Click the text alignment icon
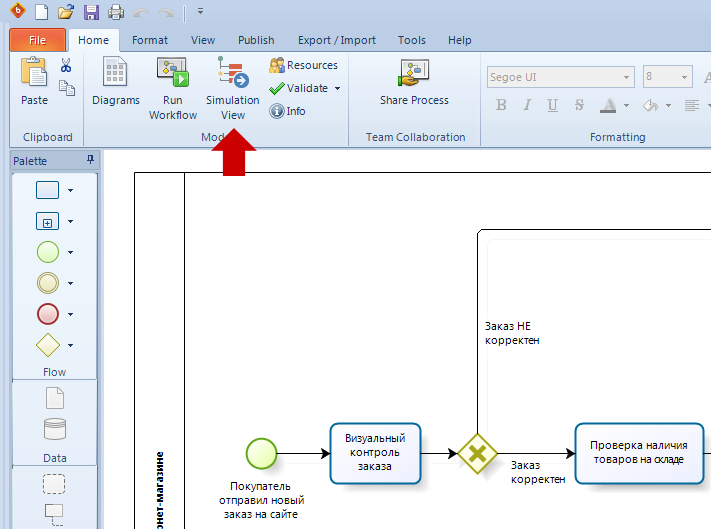The height and width of the screenshot is (529, 711). point(692,105)
